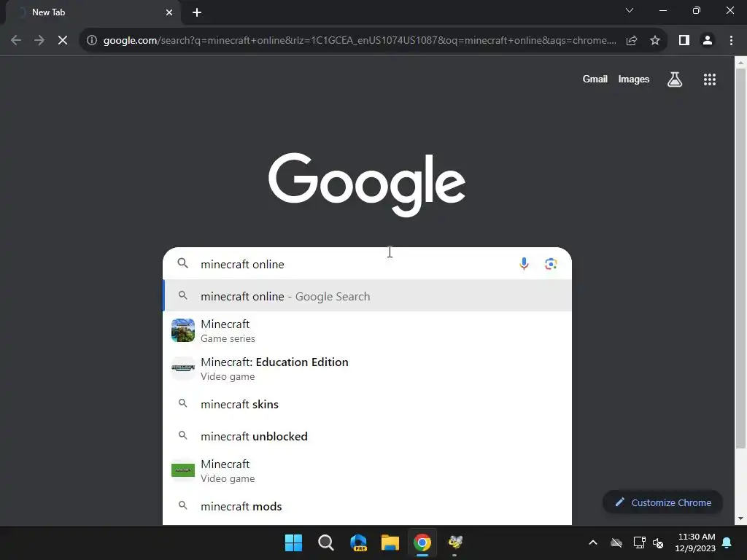747x560 pixels.
Task: Open Windows Start menu
Action: coord(293,542)
